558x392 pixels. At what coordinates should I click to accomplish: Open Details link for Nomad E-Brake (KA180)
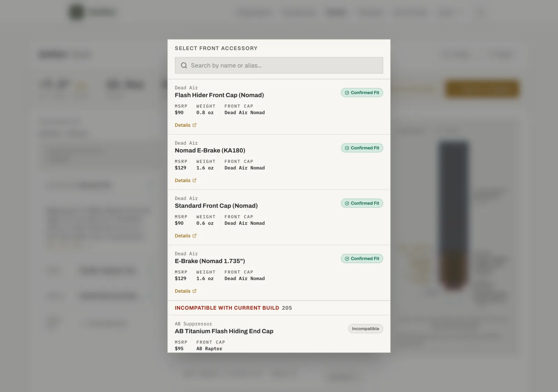click(x=182, y=180)
